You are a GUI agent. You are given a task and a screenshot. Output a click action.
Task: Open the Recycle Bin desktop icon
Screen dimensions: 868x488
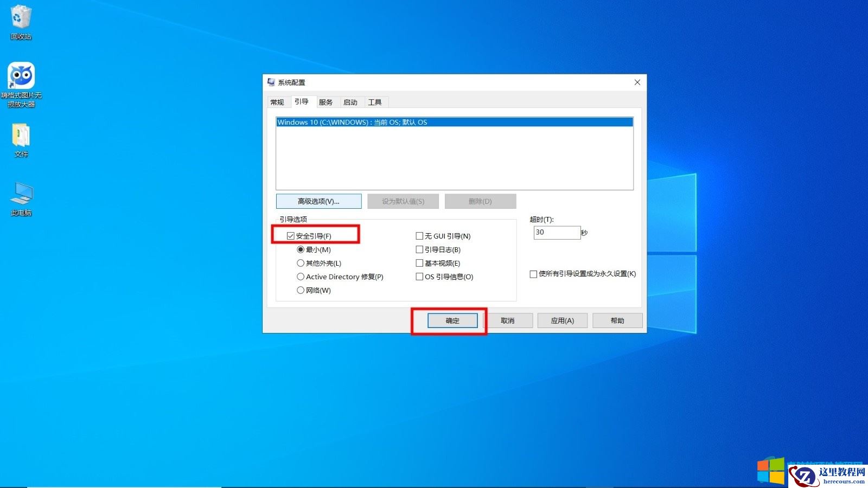pos(21,22)
